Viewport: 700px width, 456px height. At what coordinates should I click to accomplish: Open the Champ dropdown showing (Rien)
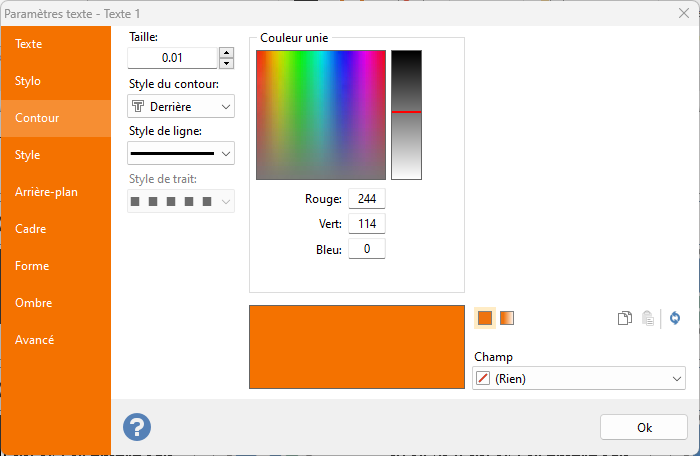578,379
